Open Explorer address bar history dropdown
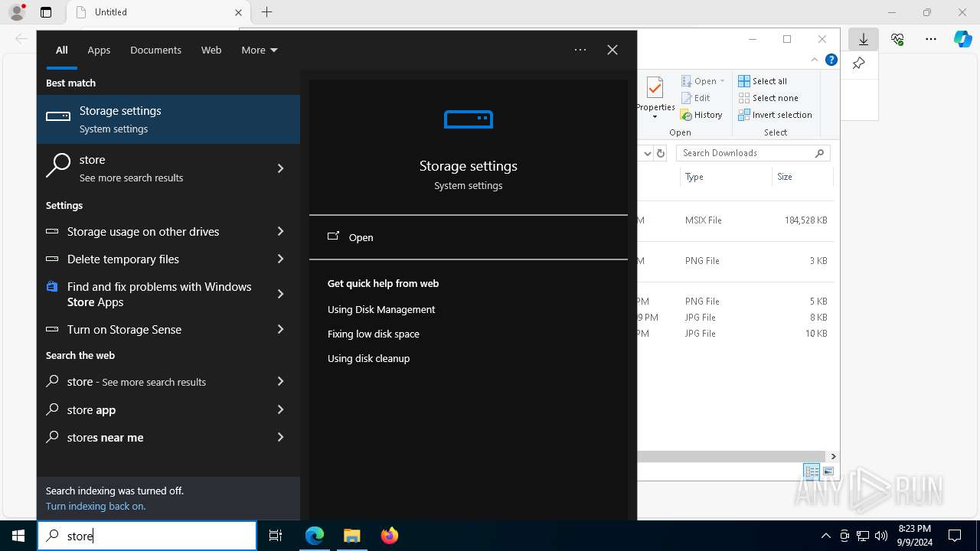Screen dimensions: 980x551 647,153
